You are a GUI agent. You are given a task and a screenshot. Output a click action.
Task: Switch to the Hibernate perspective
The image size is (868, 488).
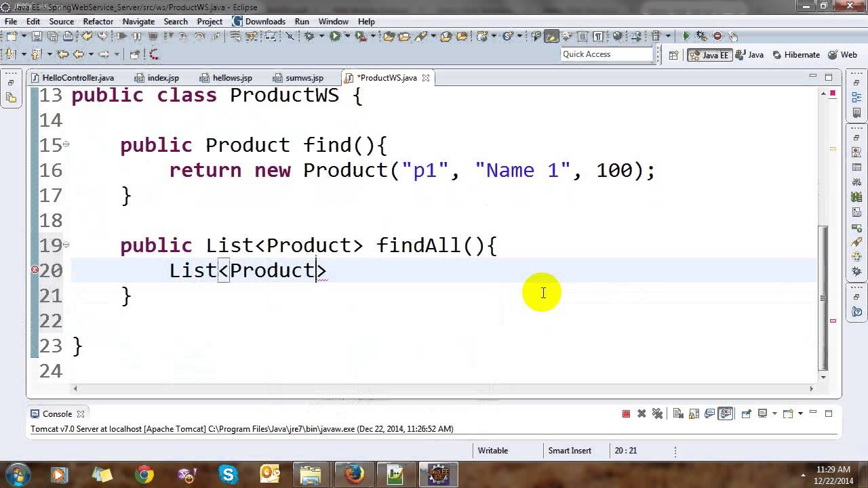795,55
